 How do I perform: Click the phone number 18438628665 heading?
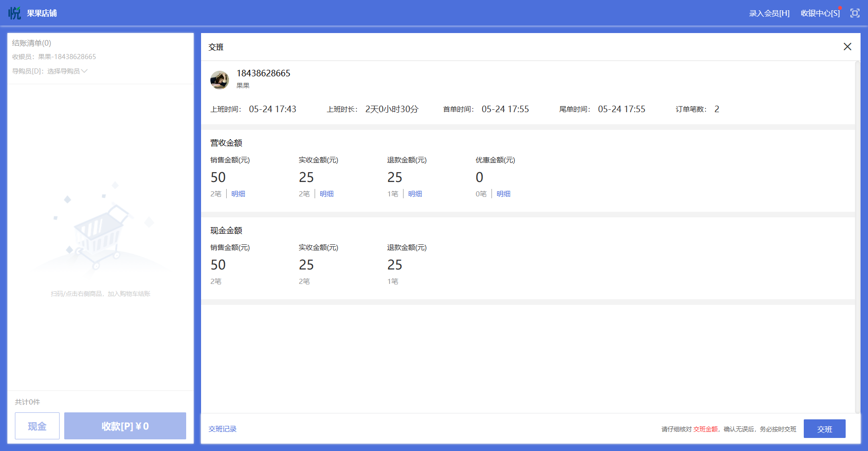click(263, 73)
